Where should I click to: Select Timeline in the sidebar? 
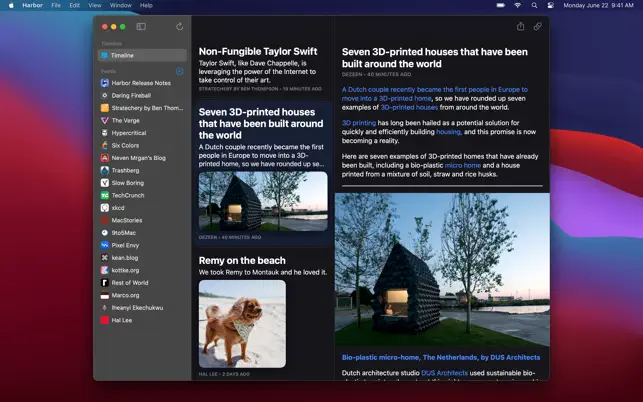coord(142,55)
